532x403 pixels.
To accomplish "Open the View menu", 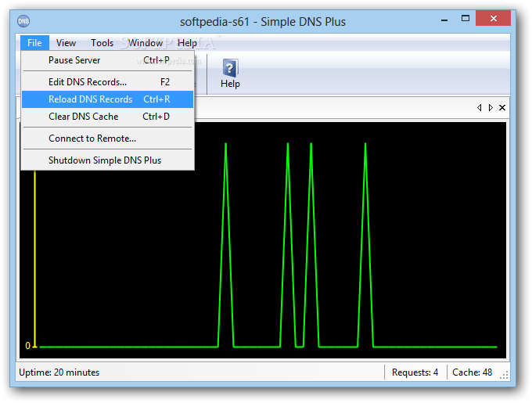I will point(66,43).
